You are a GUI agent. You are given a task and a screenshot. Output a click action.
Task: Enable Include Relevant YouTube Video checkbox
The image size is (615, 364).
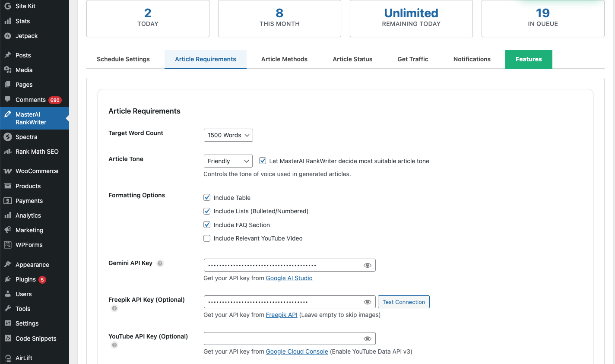[x=207, y=238]
